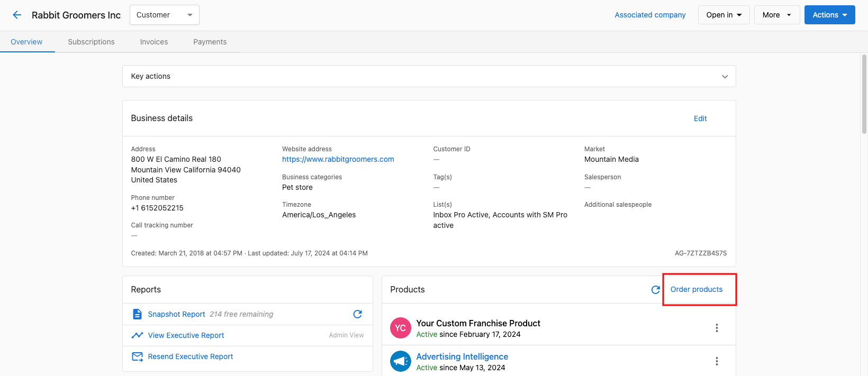Switch to the Overview tab
Screen dimensions: 868x376
tap(26, 42)
